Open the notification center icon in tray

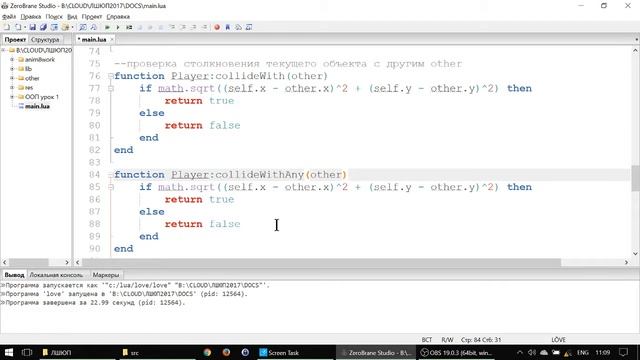click(x=623, y=352)
